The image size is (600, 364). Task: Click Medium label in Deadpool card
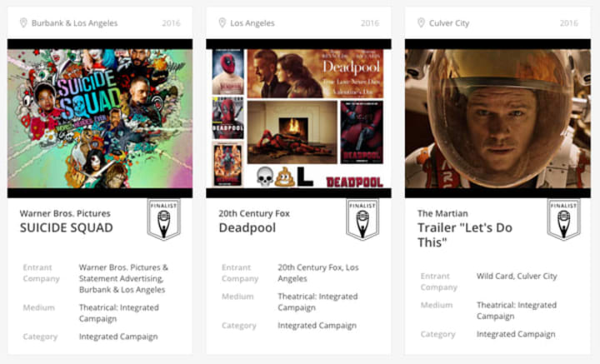[x=237, y=297]
